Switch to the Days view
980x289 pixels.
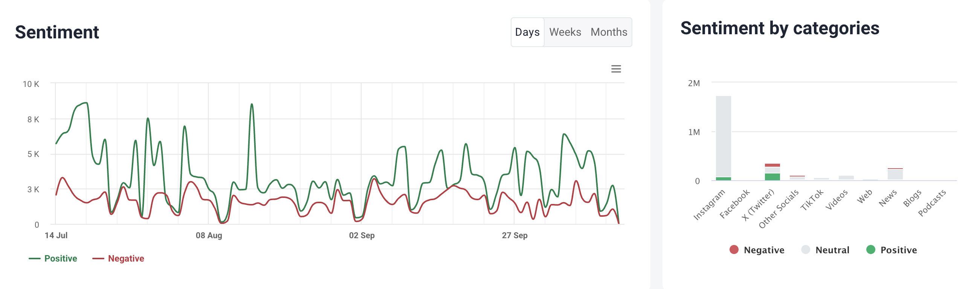pos(527,32)
